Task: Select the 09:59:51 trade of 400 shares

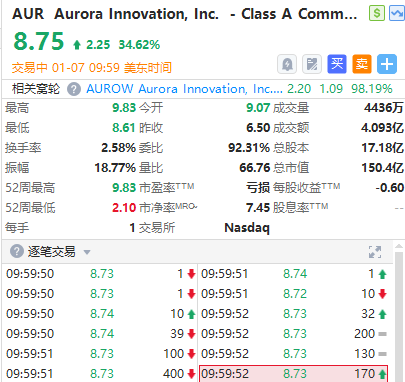Action: point(100,373)
